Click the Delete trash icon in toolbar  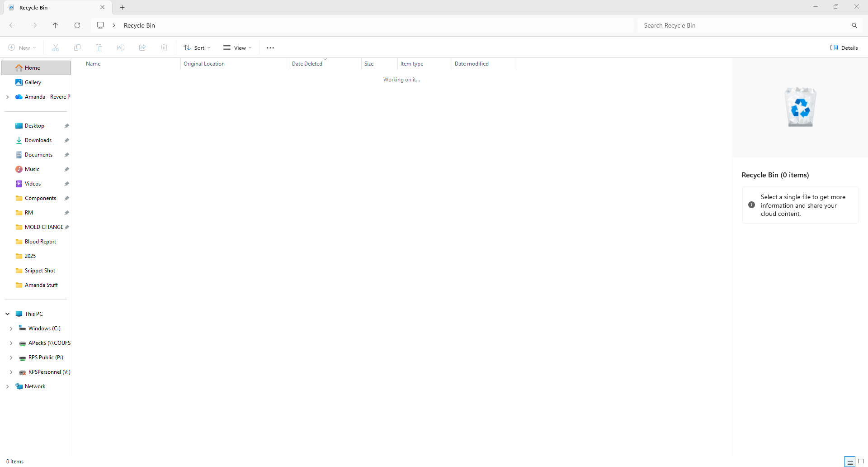coord(164,48)
